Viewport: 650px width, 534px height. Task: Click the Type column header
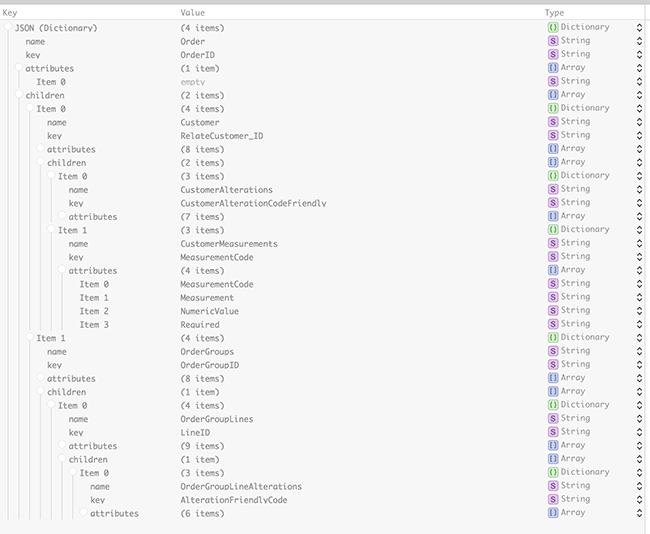click(554, 12)
